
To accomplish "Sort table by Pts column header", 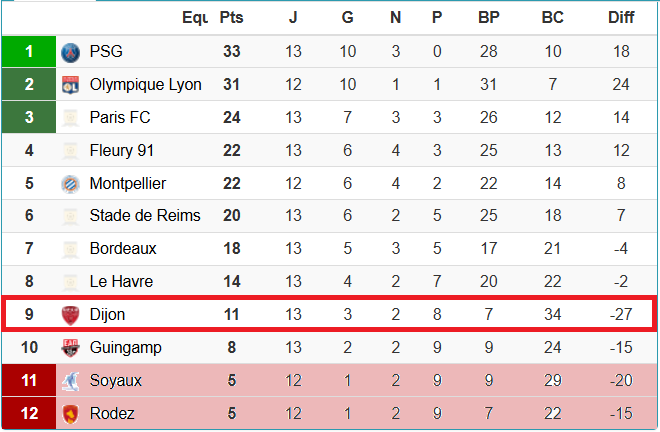I will click(231, 18).
